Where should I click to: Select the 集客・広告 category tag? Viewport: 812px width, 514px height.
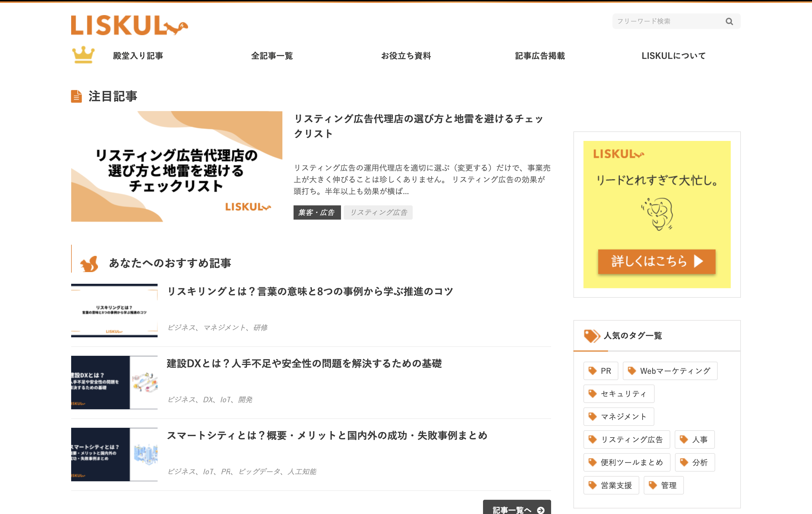click(x=317, y=212)
